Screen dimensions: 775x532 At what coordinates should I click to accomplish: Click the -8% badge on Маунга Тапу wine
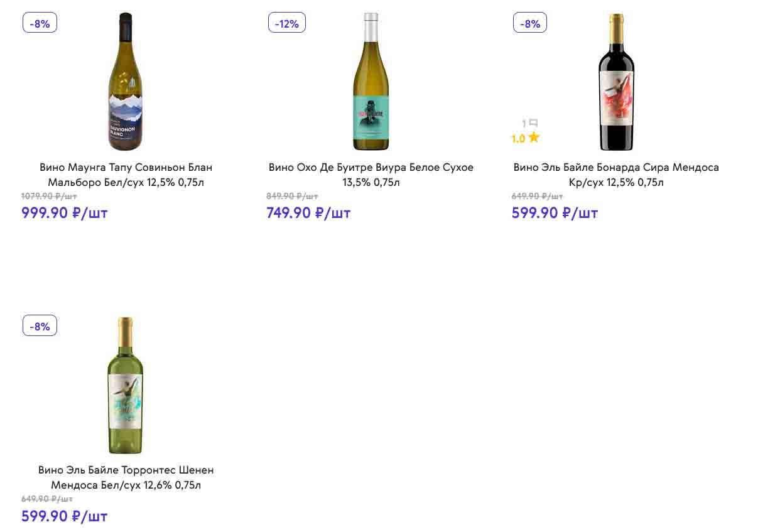point(40,23)
